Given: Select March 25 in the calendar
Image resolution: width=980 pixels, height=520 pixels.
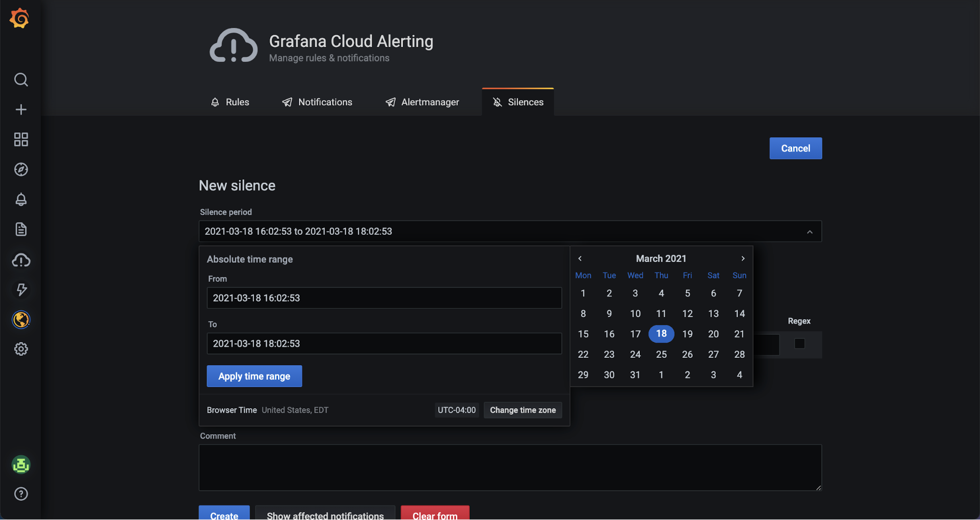Looking at the screenshot, I should [x=661, y=354].
